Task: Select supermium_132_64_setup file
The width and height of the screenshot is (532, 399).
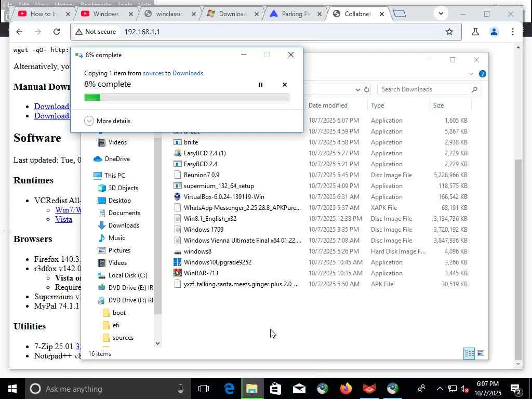Action: [219, 186]
